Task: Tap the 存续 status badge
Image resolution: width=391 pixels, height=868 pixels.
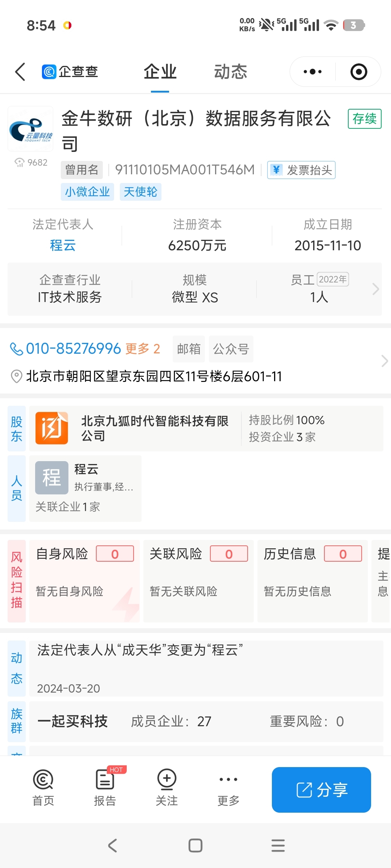Action: [365, 119]
